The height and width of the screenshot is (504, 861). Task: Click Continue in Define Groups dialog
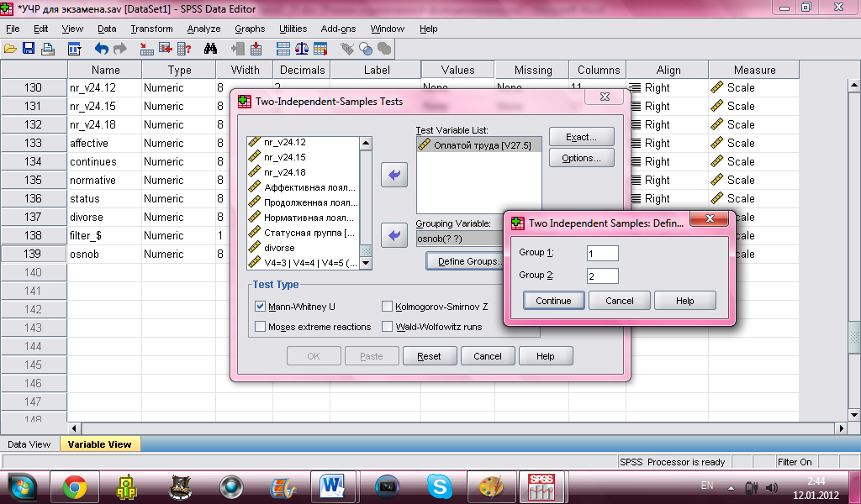point(553,301)
